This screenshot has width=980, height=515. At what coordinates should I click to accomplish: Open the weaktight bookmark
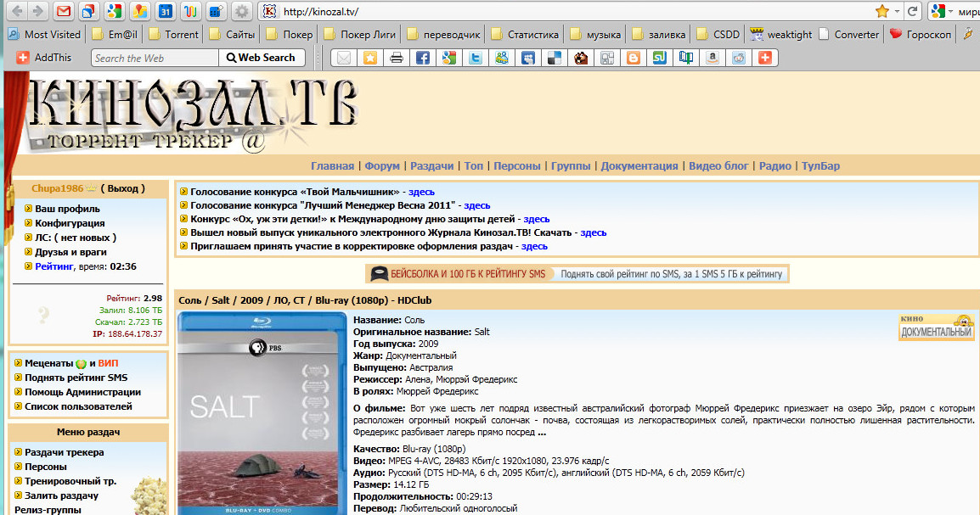[780, 34]
